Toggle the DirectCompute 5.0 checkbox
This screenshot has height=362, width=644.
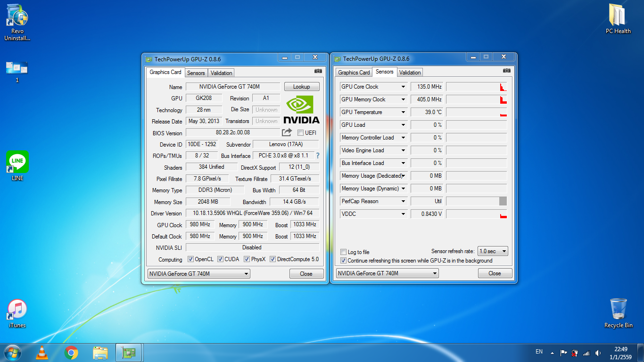point(272,259)
